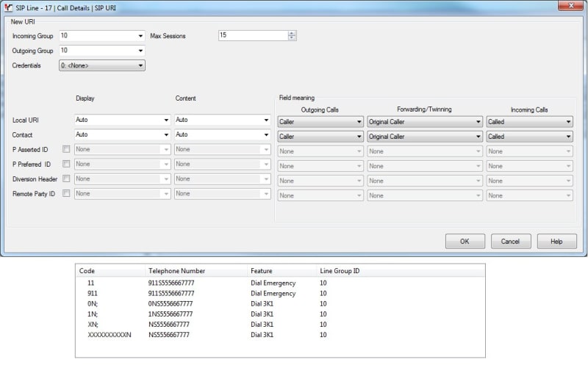Select the short code row 911
Image resolution: width=588 pixels, height=365 pixels.
[x=280, y=294]
